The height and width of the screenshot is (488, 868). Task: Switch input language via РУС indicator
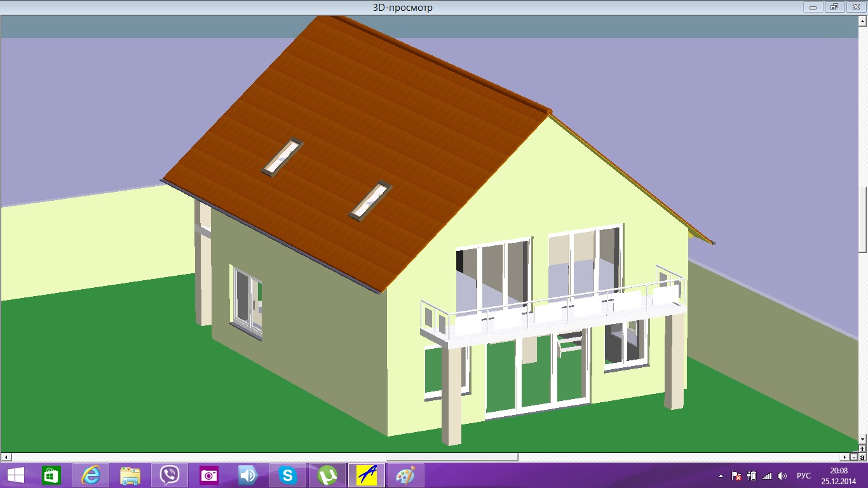coord(804,476)
